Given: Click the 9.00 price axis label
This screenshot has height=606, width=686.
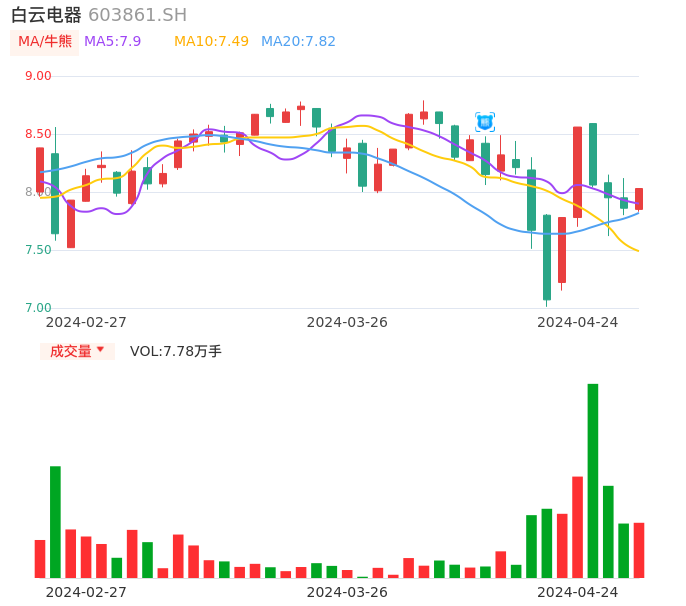Looking at the screenshot, I should point(38,76).
